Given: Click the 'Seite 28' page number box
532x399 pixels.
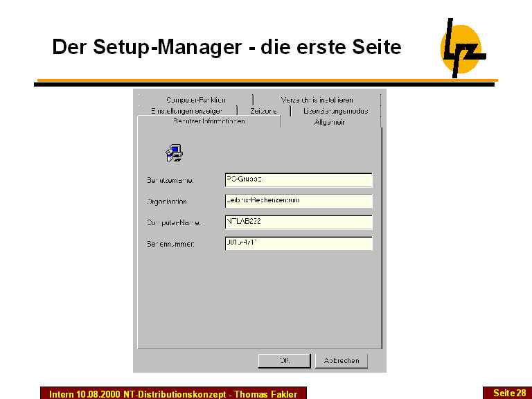Looking at the screenshot, I should 508,393.
